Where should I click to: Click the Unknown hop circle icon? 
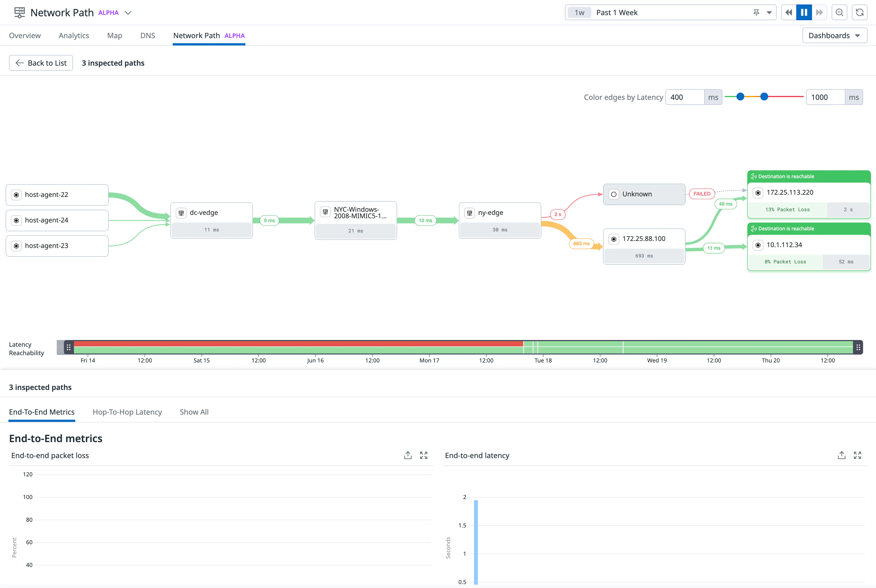[x=613, y=194]
